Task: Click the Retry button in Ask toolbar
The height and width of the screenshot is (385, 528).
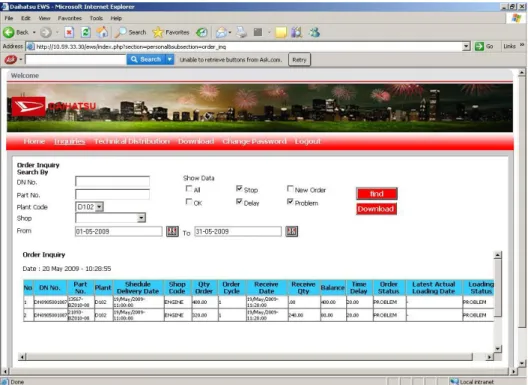Action: (x=299, y=60)
